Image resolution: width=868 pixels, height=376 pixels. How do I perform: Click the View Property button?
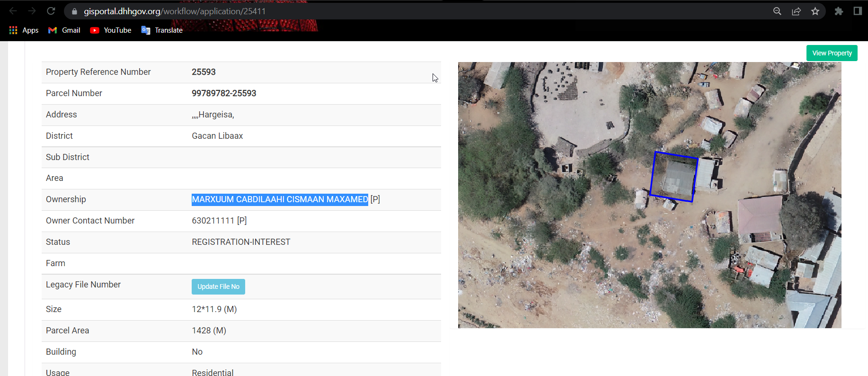[832, 53]
